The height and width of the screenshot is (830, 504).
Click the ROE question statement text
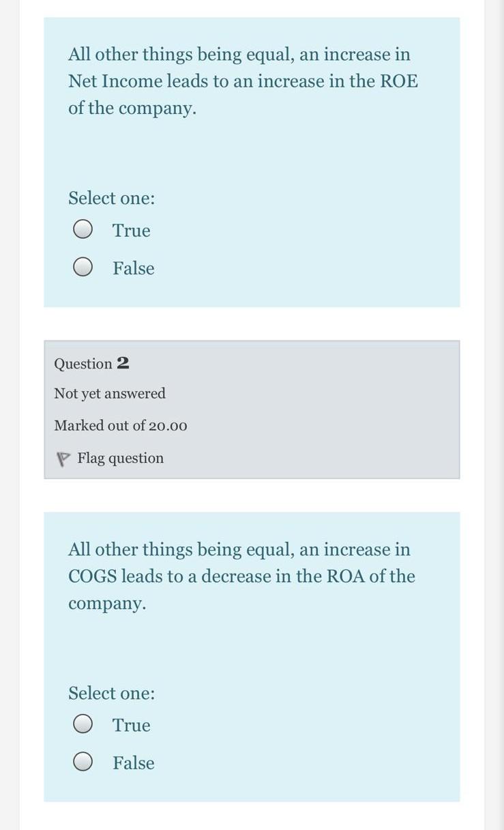pyautogui.click(x=242, y=81)
